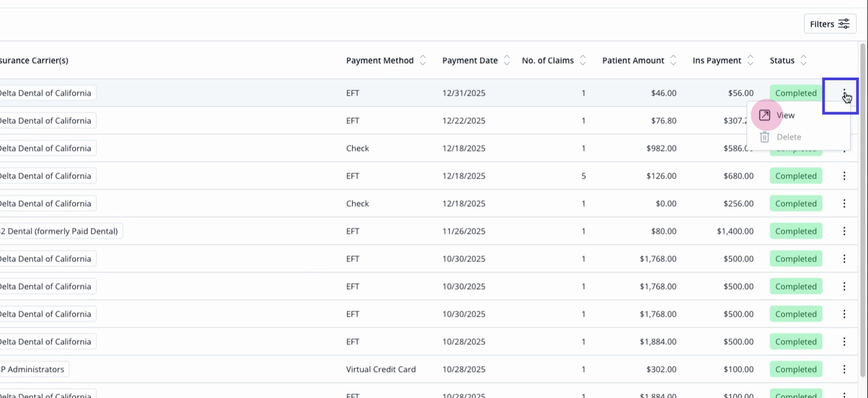Viewport: 868px width, 398px height.
Task: Click the $0.00 patient amount
Action: [666, 203]
